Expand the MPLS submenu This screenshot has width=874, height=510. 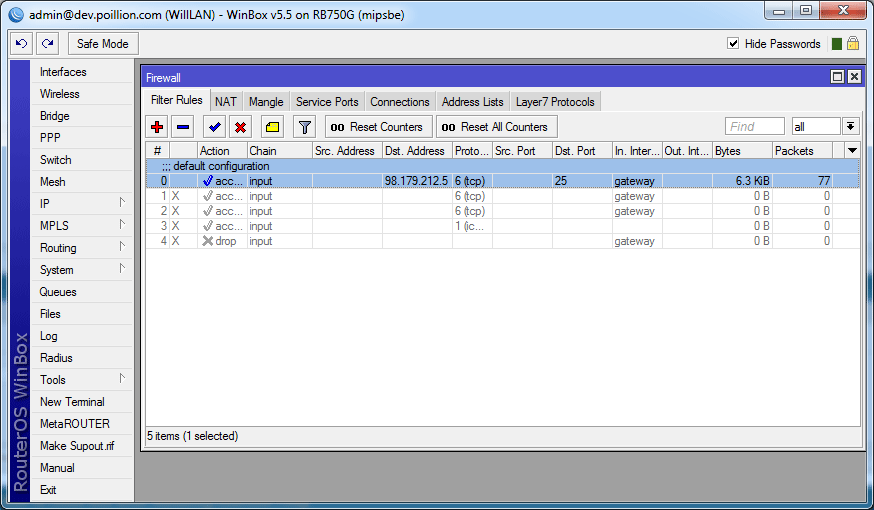point(122,225)
